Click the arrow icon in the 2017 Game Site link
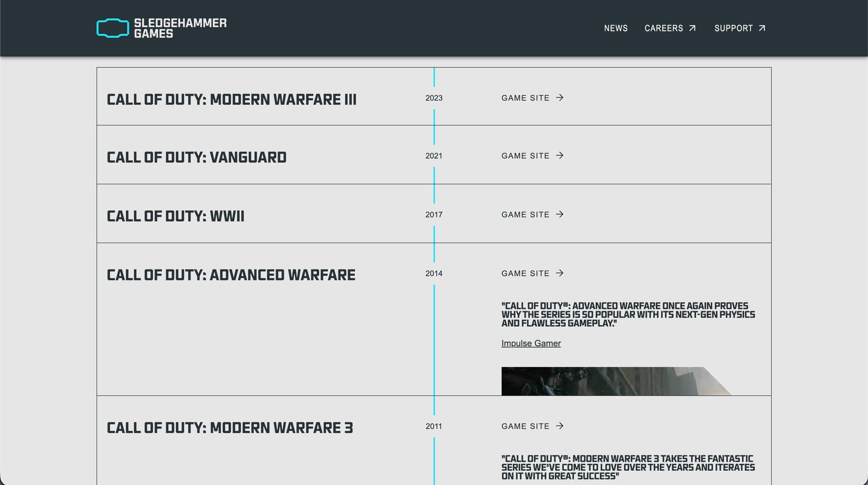 pyautogui.click(x=560, y=214)
